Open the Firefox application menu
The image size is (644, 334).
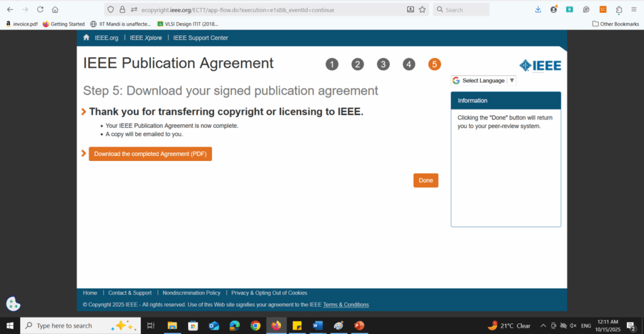pos(635,9)
